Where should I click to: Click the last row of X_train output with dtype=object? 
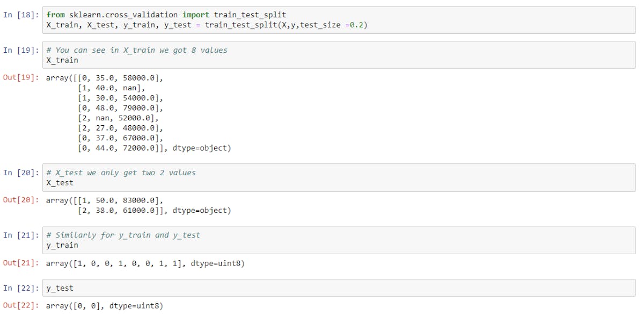[x=154, y=148]
